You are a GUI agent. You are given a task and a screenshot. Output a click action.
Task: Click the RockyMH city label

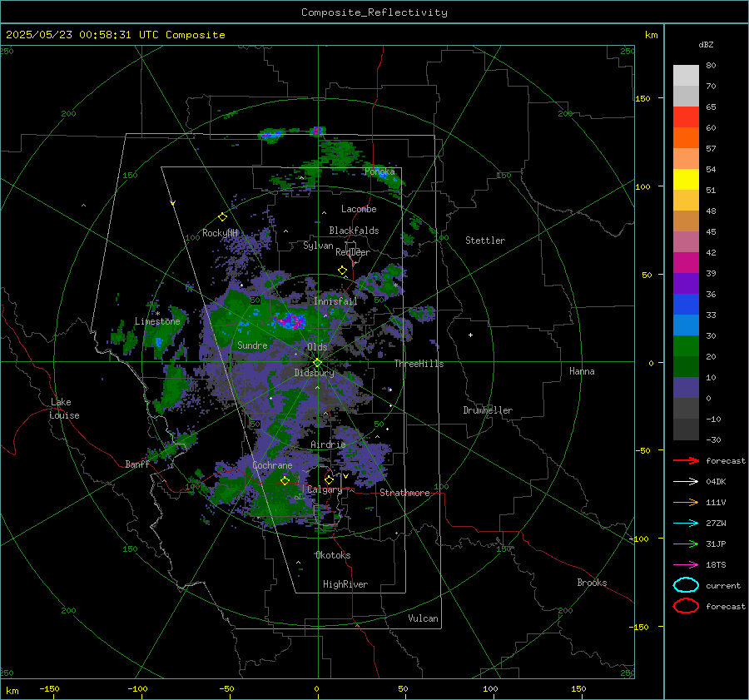pos(220,233)
